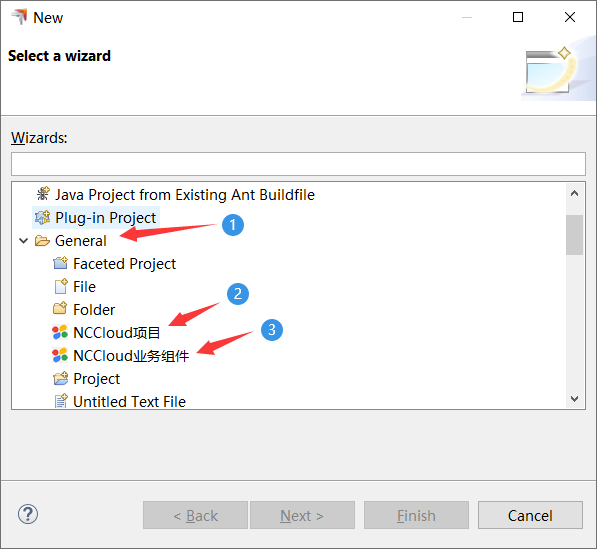The image size is (597, 549).
Task: Click the wizard list scroll down arrow
Action: (x=574, y=399)
